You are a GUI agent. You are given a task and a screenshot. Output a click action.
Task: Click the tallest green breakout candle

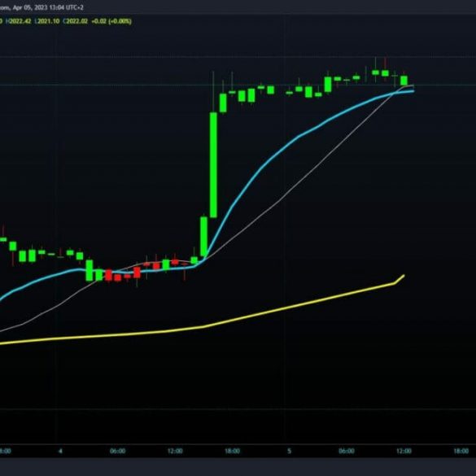click(213, 165)
